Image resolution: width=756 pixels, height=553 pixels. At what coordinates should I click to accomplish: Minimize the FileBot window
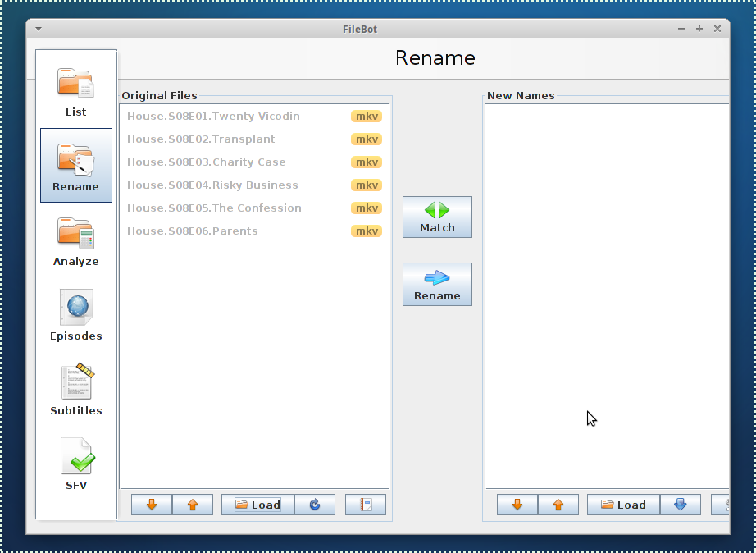pyautogui.click(x=681, y=29)
